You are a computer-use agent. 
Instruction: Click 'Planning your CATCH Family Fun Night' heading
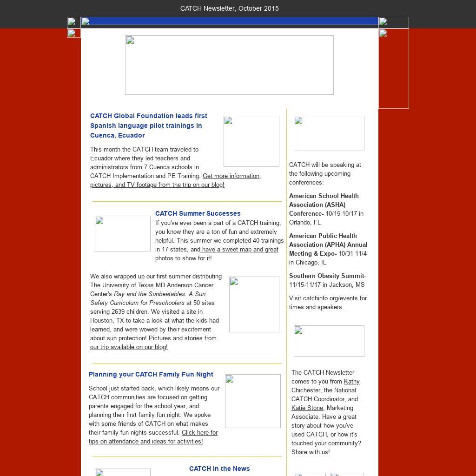[x=151, y=374]
